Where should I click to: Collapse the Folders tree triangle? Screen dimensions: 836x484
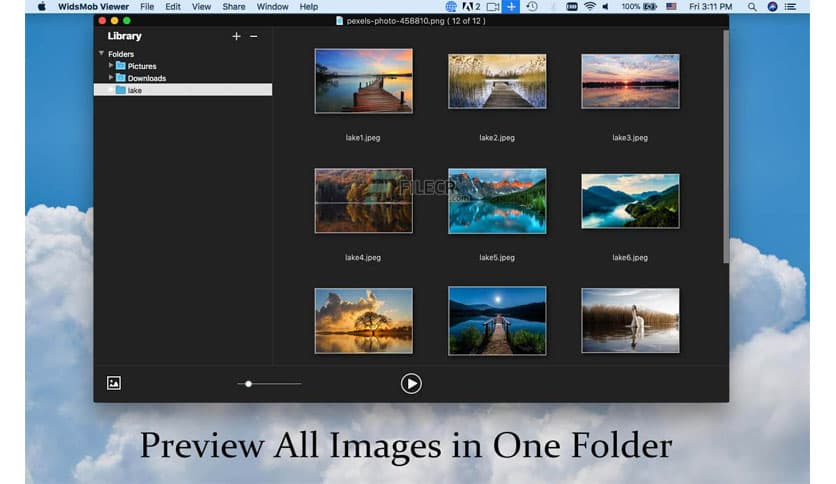click(101, 53)
